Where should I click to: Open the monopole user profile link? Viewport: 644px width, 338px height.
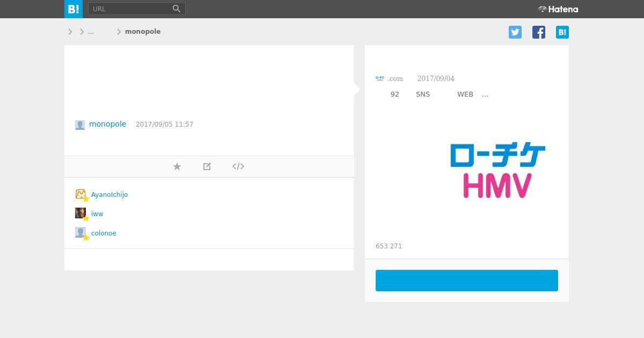point(107,124)
